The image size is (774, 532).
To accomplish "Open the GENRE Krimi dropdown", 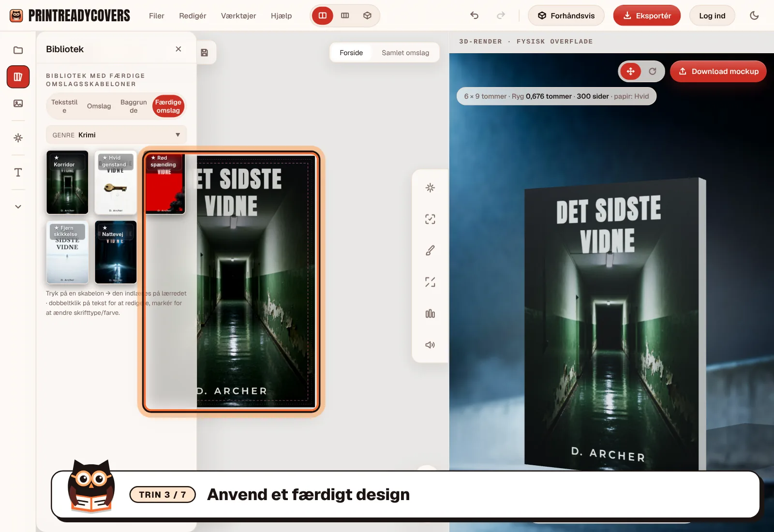I will pyautogui.click(x=117, y=135).
